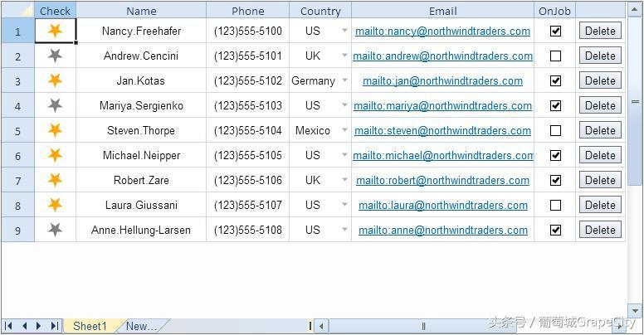Click the gray star in Anne.Hellung-Larsen's row
Screen dimensions: 644x335
coord(55,230)
